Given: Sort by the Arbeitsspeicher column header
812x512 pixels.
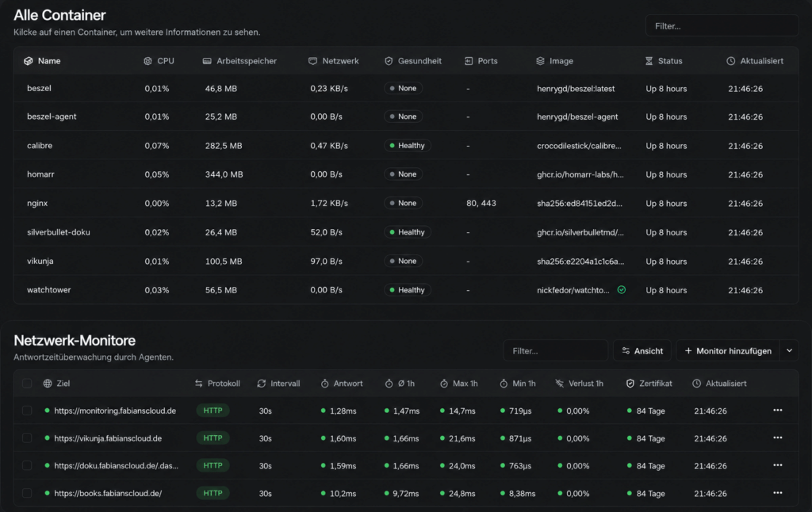Looking at the screenshot, I should click(239, 61).
